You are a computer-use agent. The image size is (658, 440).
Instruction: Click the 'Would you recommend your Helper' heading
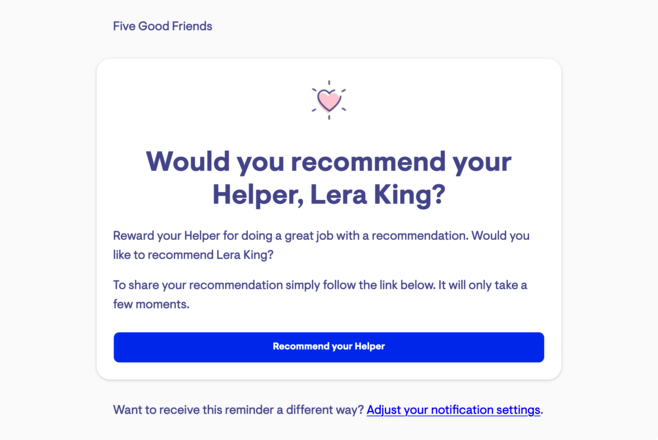point(329,178)
